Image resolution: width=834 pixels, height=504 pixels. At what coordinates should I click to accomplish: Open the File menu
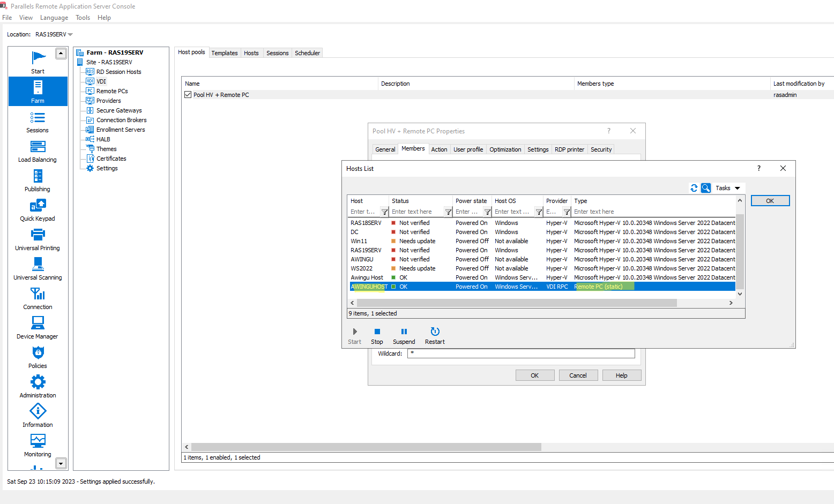tap(7, 18)
